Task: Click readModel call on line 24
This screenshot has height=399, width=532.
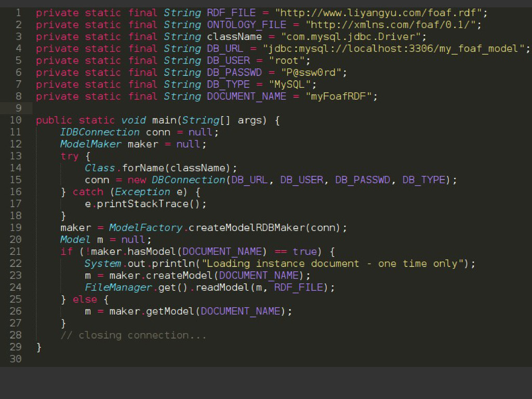Action: (x=222, y=287)
